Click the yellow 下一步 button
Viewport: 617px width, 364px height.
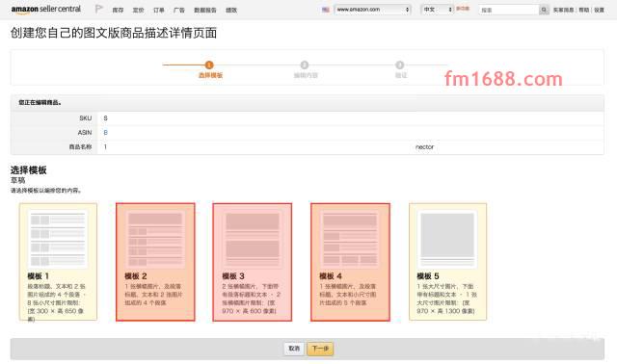tap(320, 349)
